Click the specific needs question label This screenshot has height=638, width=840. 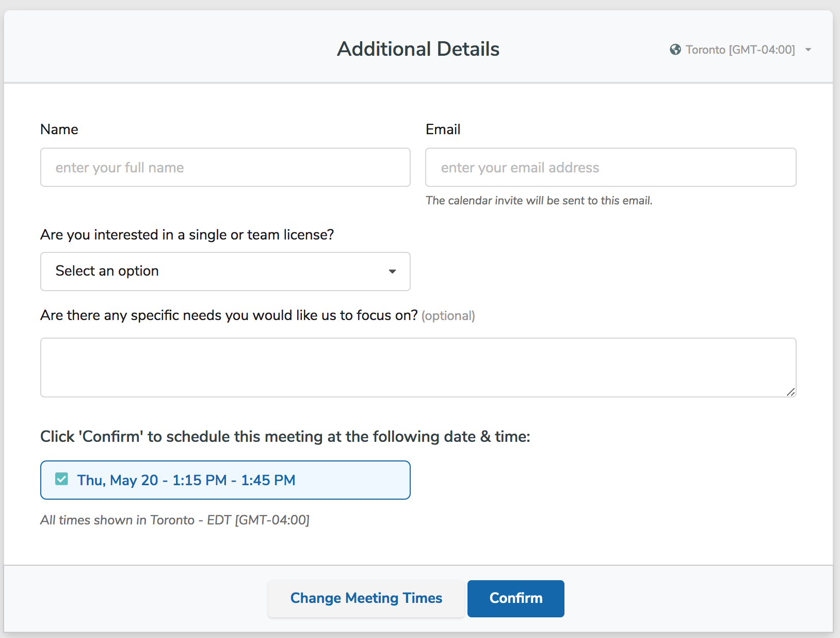[x=229, y=315]
